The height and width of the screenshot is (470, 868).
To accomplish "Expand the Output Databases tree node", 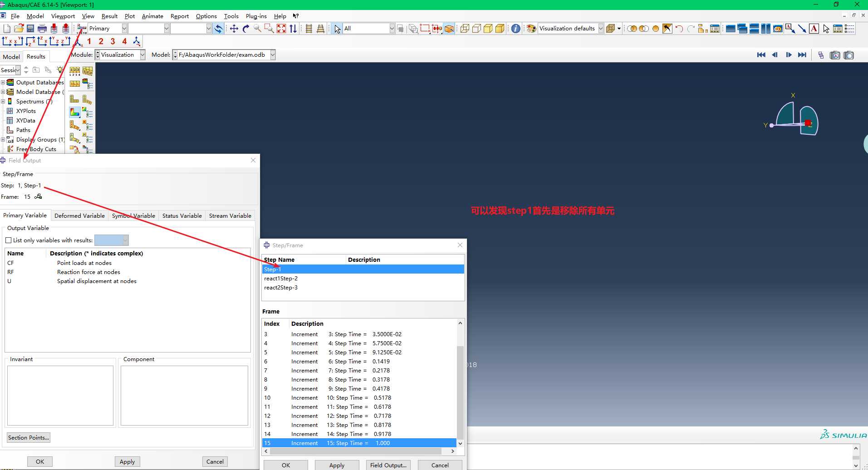I will click(x=3, y=82).
